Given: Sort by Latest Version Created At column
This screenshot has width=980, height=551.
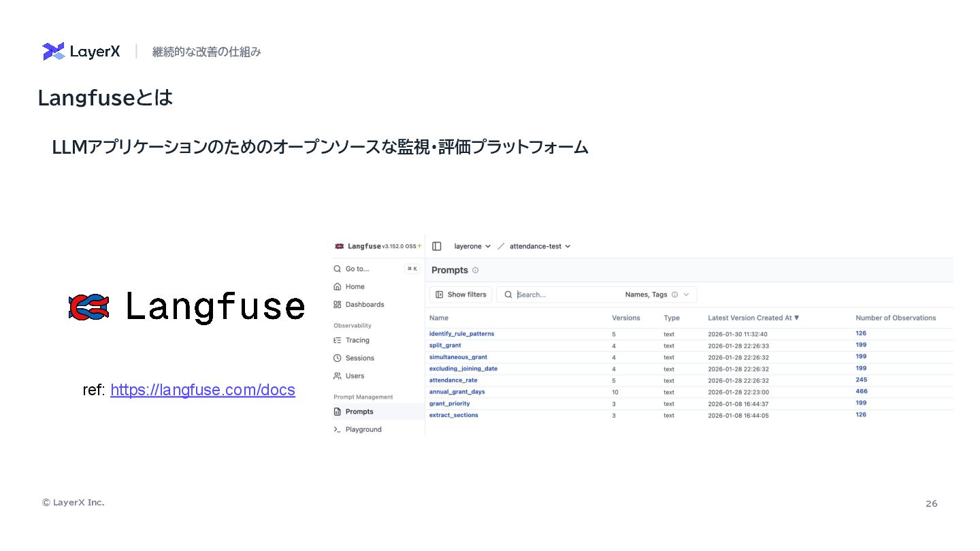Looking at the screenshot, I should tap(753, 318).
